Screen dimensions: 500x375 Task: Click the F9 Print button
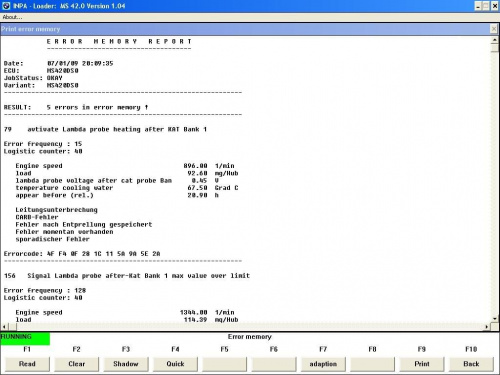tap(422, 364)
